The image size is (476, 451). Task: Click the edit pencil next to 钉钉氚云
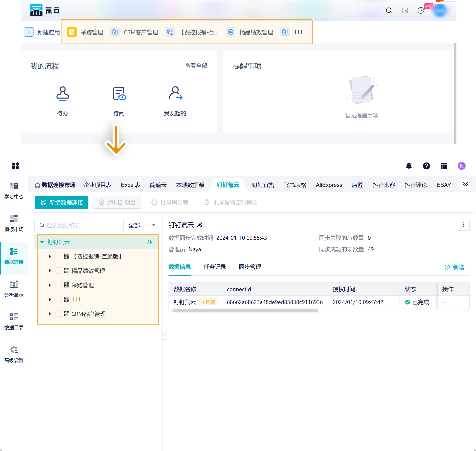pyautogui.click(x=200, y=225)
